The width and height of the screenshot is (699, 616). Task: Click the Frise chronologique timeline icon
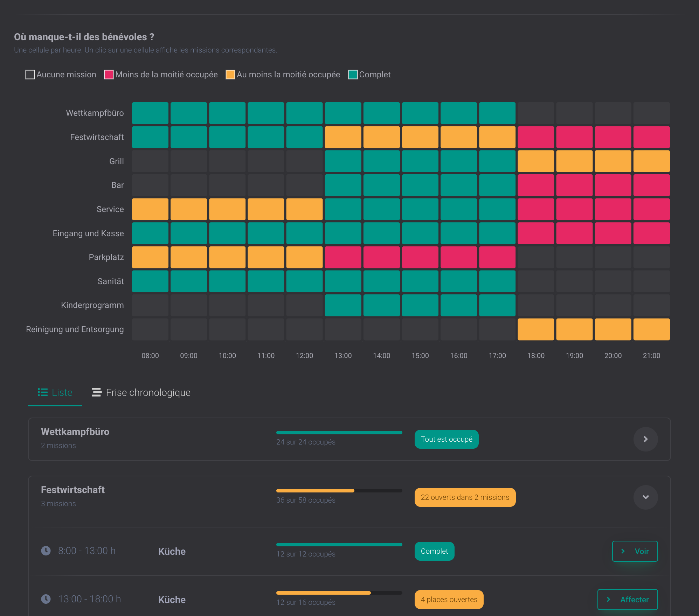click(x=97, y=392)
